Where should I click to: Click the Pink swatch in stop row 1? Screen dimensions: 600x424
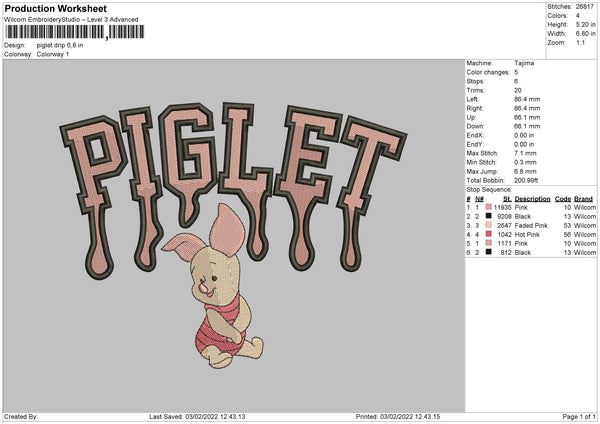click(488, 207)
